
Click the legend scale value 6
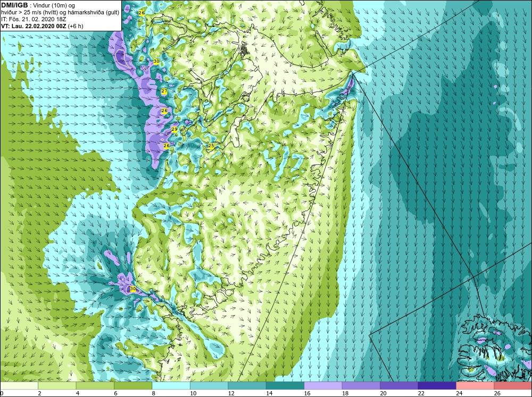click(115, 393)
